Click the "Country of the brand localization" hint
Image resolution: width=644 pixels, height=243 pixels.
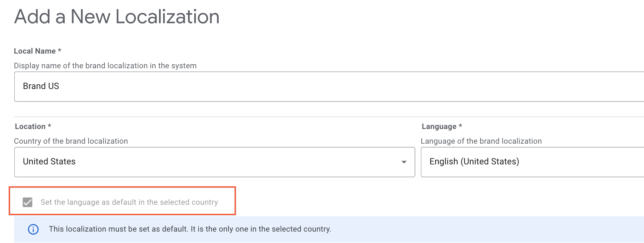coord(71,141)
